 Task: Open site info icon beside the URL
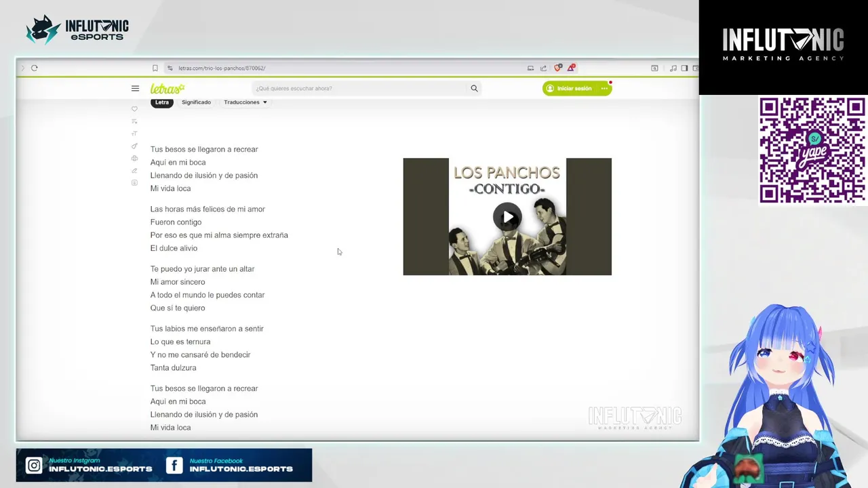[x=170, y=68]
